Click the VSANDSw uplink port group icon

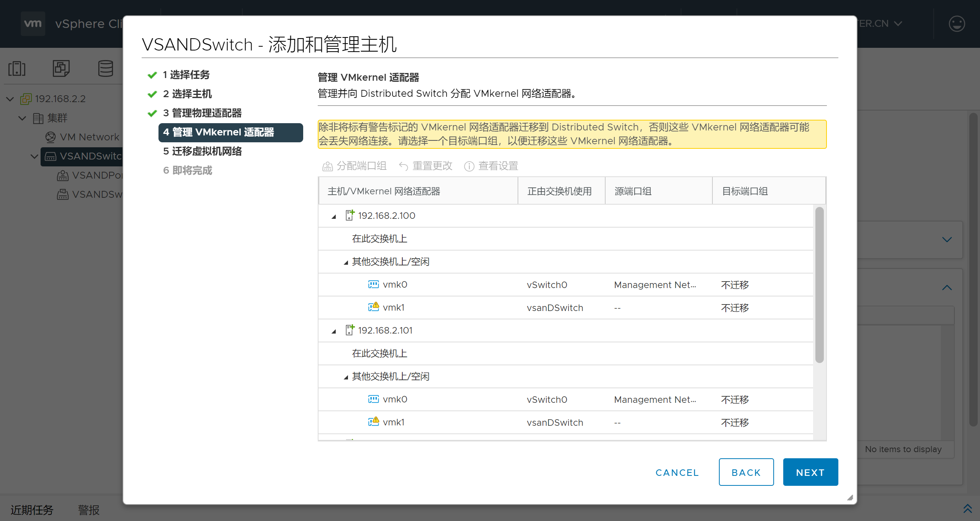click(x=62, y=195)
